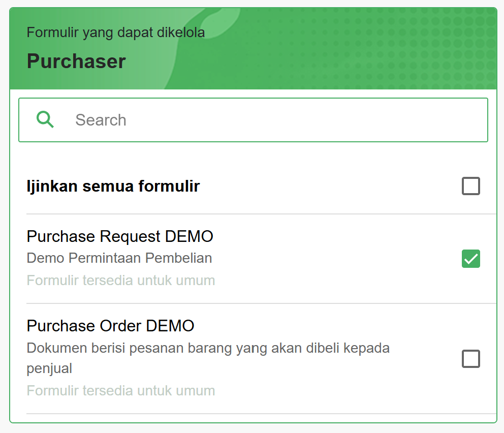Click the Demo Permintaan Pembelian description
This screenshot has height=433, width=504.
coord(119,258)
